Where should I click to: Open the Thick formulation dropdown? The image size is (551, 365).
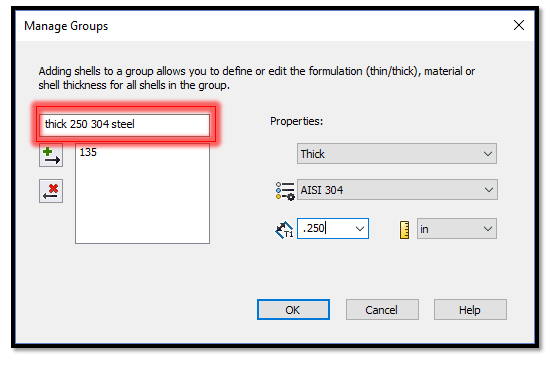[397, 154]
